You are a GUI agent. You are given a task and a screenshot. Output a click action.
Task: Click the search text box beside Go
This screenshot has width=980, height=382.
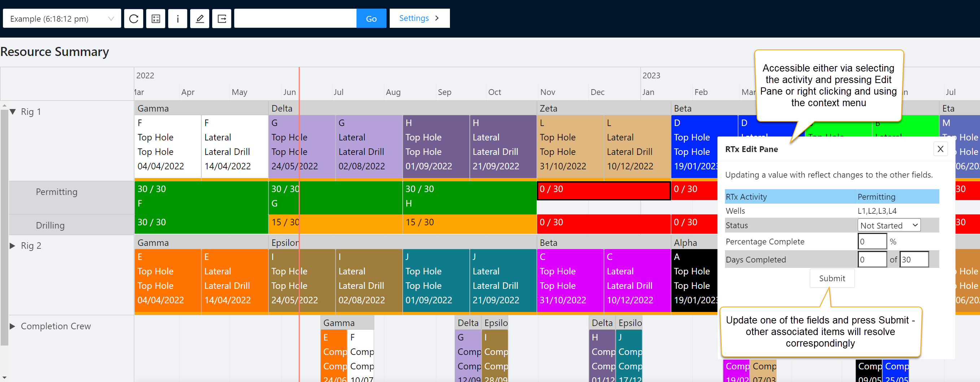point(295,19)
